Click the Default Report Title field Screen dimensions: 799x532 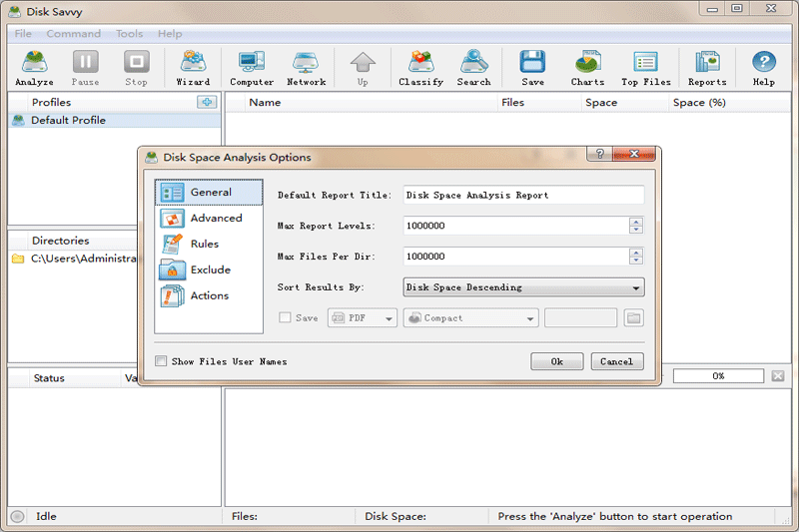(523, 196)
